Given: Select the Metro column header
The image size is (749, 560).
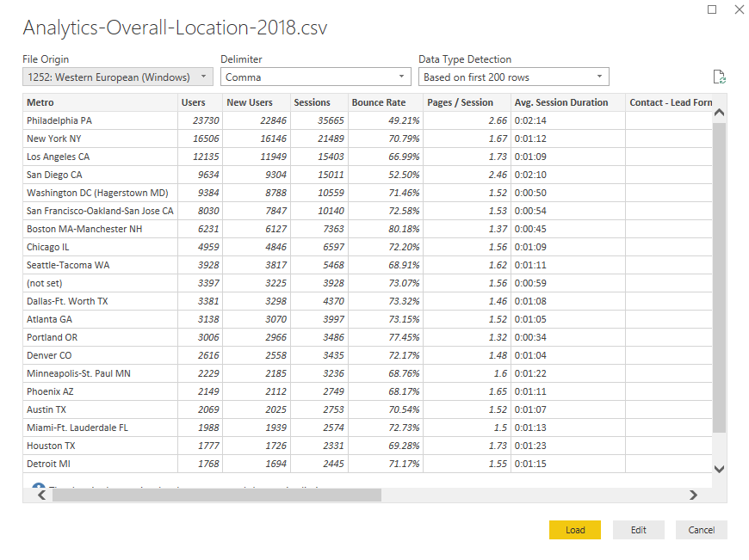Looking at the screenshot, I should [100, 102].
